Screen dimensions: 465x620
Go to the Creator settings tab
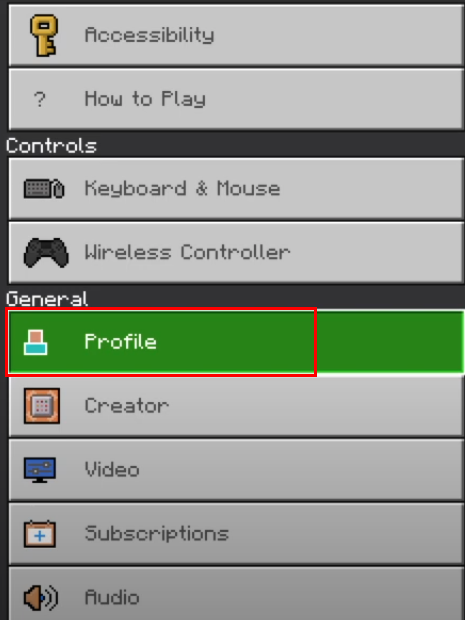tap(236, 406)
